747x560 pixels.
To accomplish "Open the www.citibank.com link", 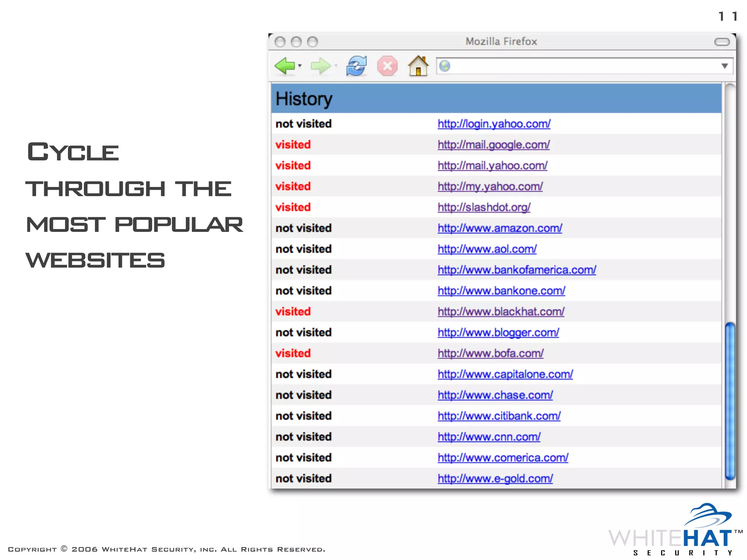I will (499, 416).
